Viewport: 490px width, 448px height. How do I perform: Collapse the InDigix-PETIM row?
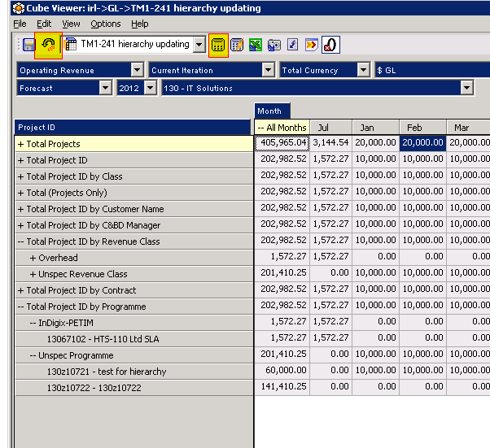coord(33,323)
